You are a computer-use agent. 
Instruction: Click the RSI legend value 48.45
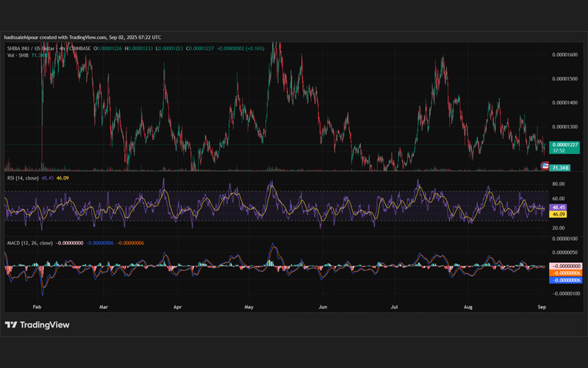pyautogui.click(x=47, y=178)
